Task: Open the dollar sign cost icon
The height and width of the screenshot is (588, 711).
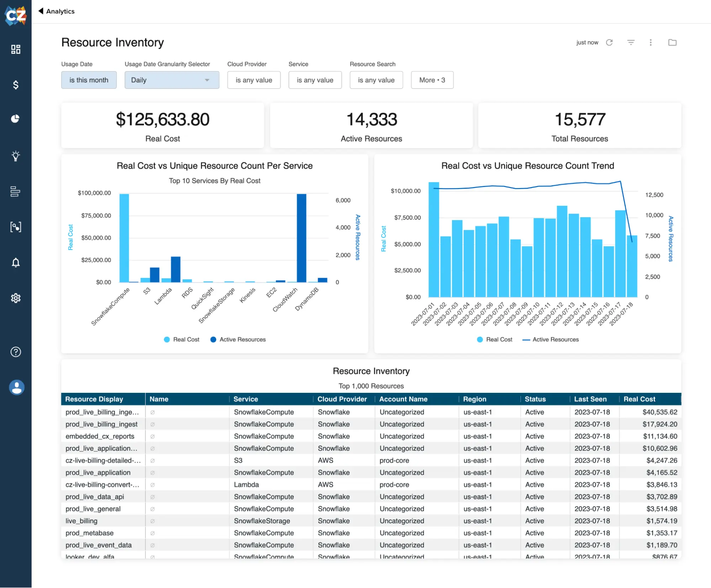Action: click(x=16, y=85)
